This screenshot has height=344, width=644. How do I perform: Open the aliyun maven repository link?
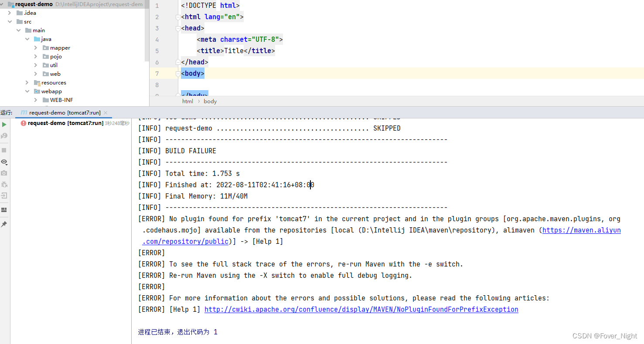coord(581,230)
